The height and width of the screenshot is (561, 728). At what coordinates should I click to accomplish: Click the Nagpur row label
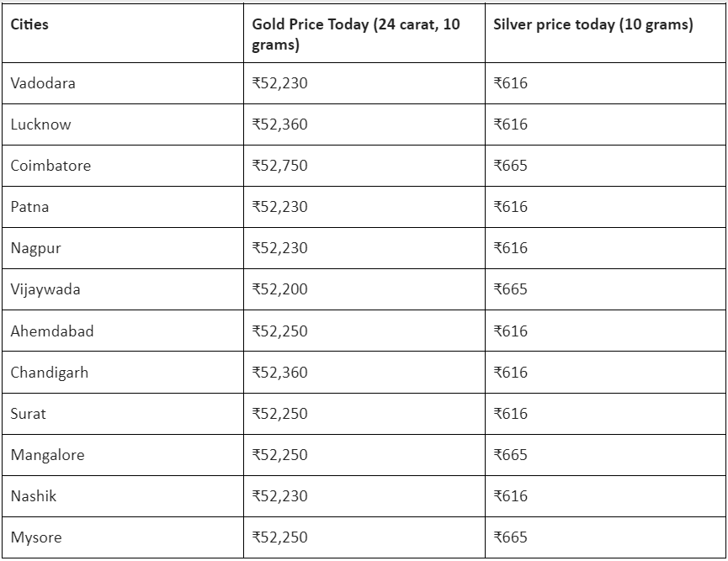[35, 248]
